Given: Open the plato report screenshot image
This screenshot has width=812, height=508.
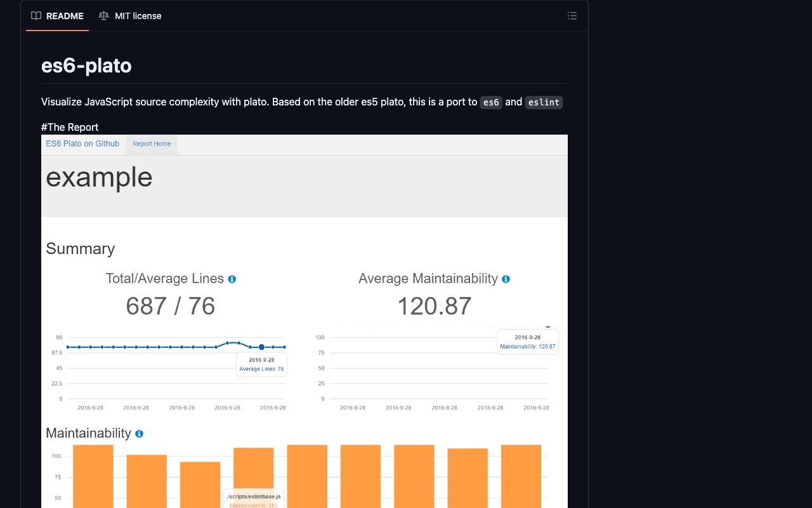Looking at the screenshot, I should [x=304, y=321].
